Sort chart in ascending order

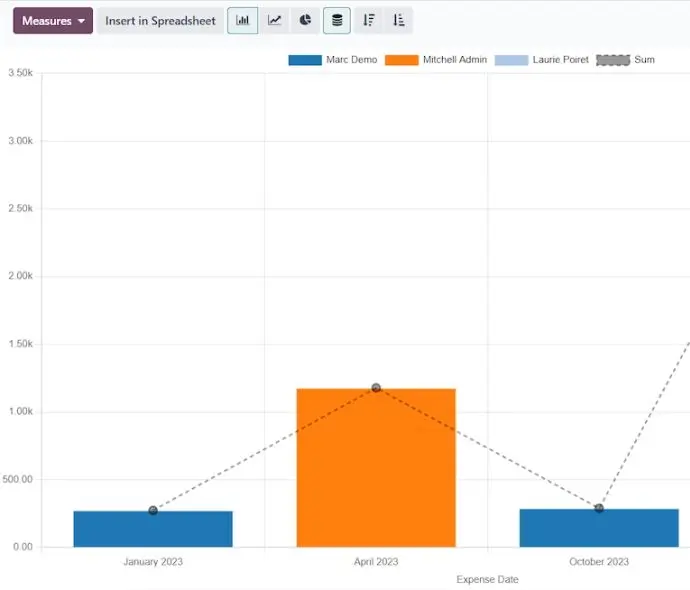398,20
